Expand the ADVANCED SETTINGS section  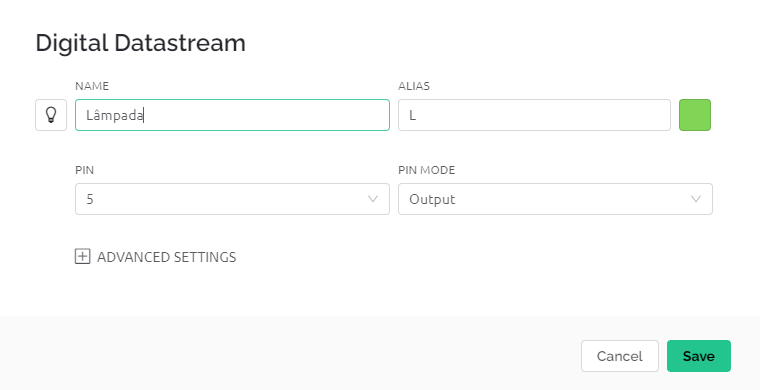(156, 256)
